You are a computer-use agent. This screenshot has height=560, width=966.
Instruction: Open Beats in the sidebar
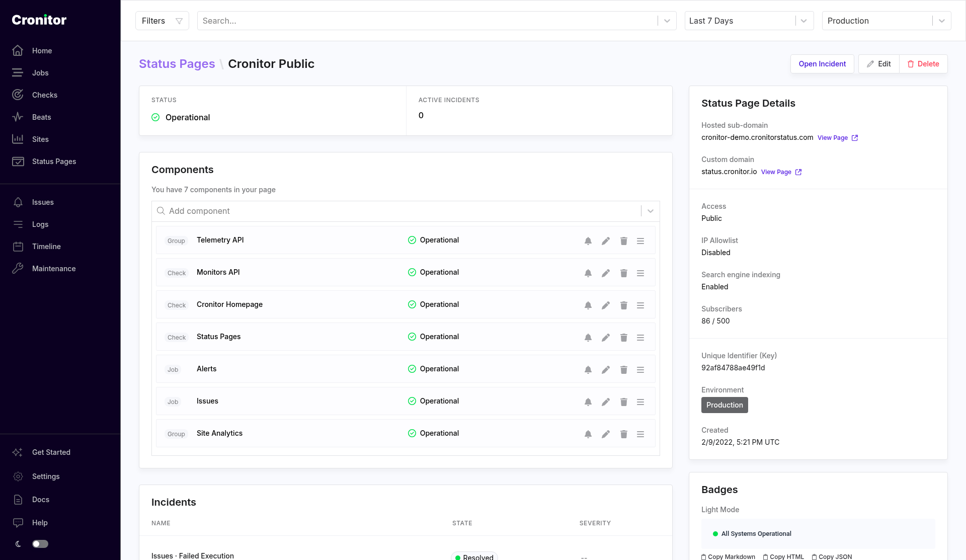coord(42,117)
